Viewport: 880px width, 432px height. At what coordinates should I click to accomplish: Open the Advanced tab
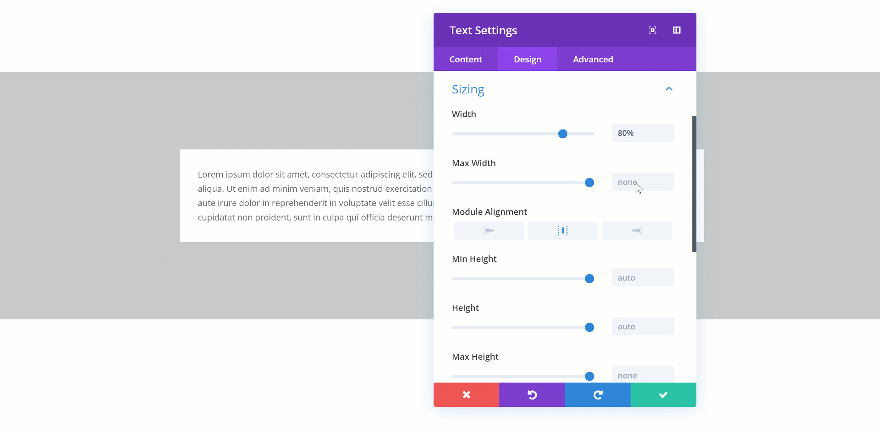[593, 59]
